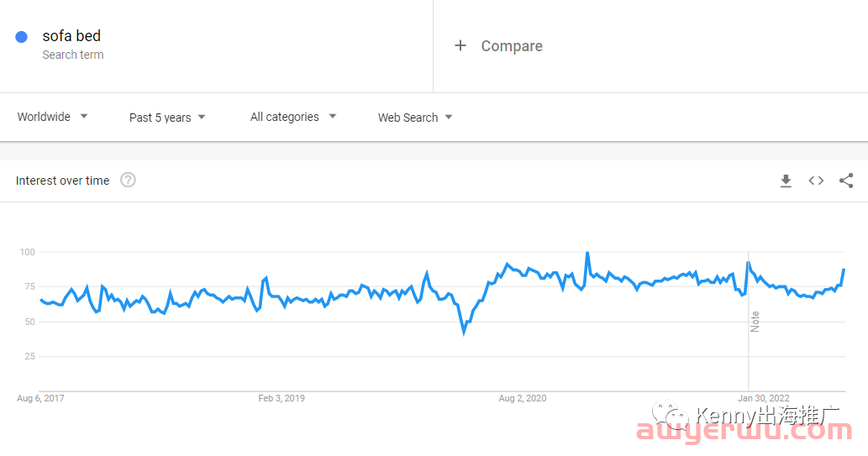Add a comparison term with Compare

pos(512,46)
